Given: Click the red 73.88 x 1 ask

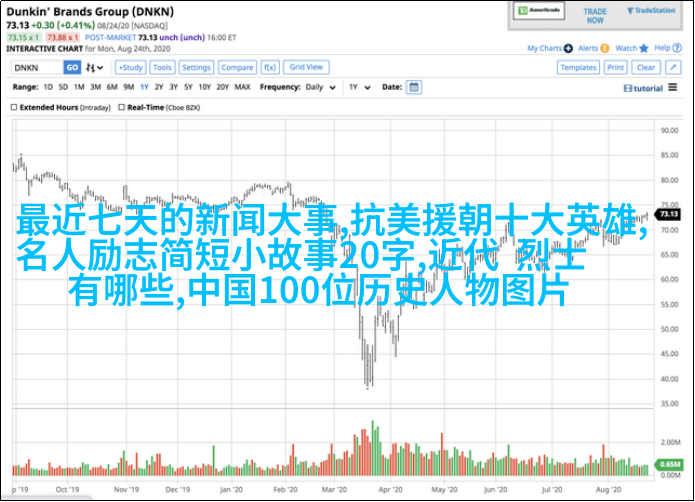Looking at the screenshot, I should pyautogui.click(x=62, y=38).
